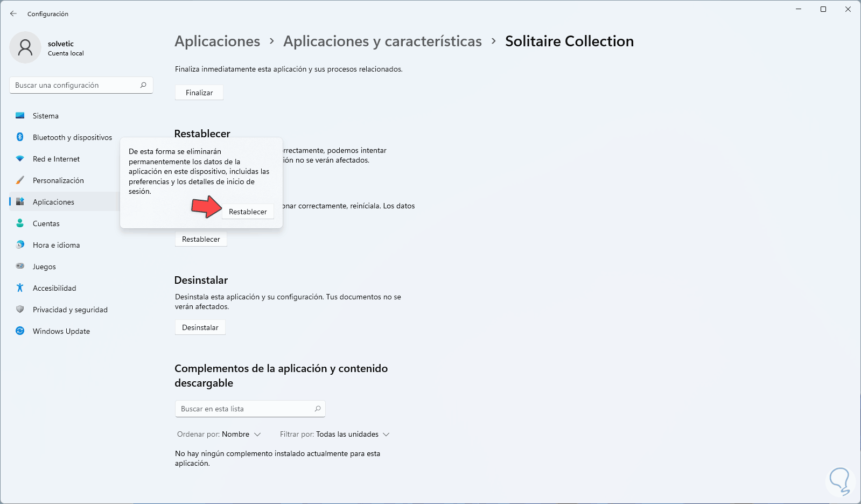Click the Aplicaciones icon in sidebar
Viewport: 861px width, 504px height.
(20, 202)
